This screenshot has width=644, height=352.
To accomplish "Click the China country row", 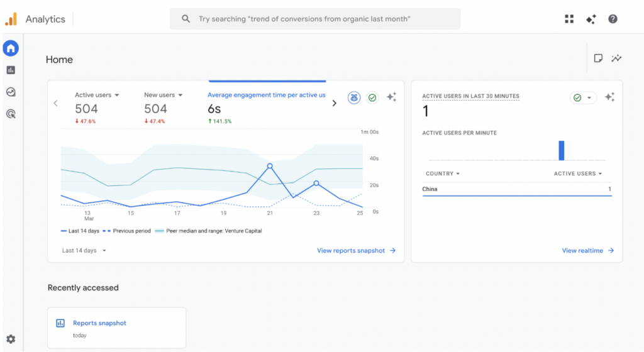I will [517, 189].
